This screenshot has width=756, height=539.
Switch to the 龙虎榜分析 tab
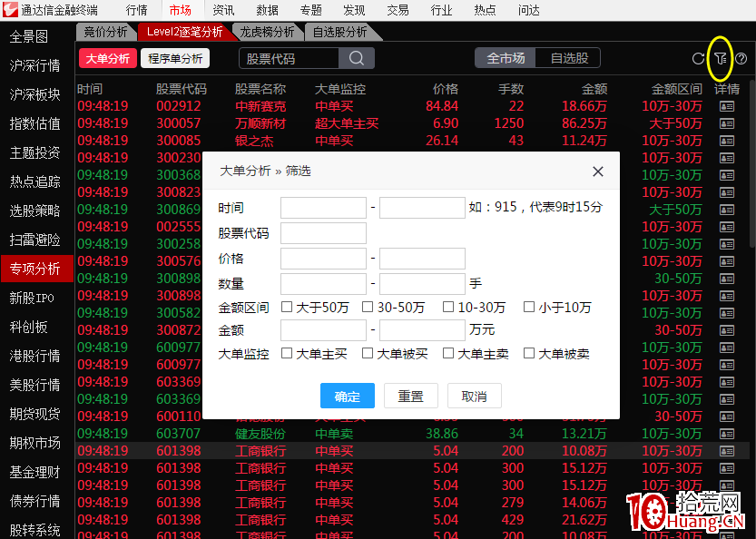(267, 32)
